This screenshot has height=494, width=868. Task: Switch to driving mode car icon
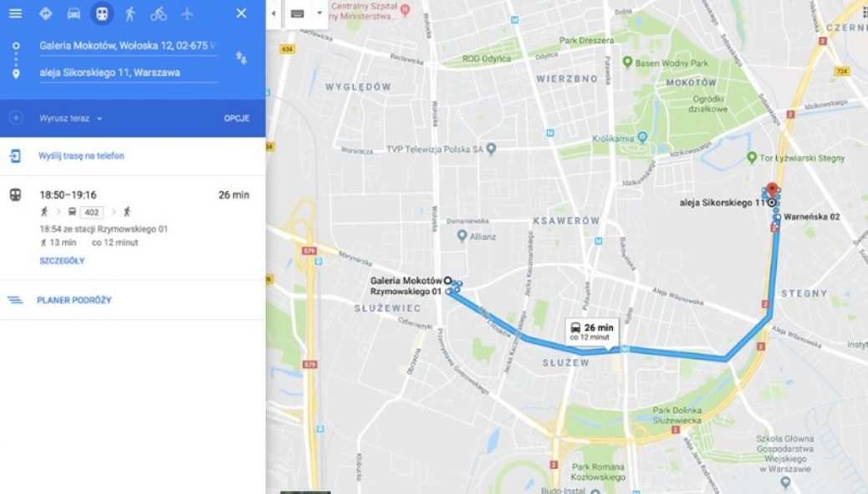(x=74, y=14)
